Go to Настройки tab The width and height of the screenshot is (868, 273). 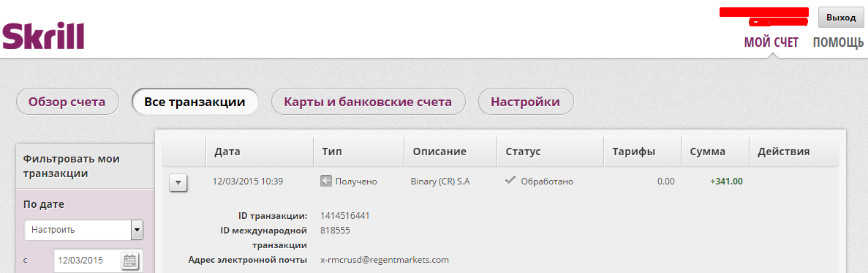525,102
